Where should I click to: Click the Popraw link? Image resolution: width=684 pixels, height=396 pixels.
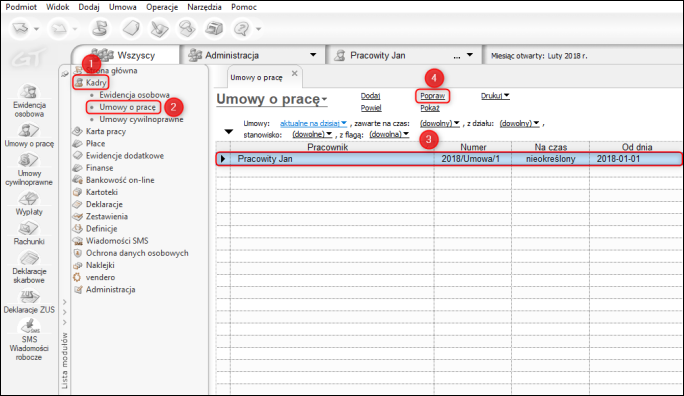[433, 96]
